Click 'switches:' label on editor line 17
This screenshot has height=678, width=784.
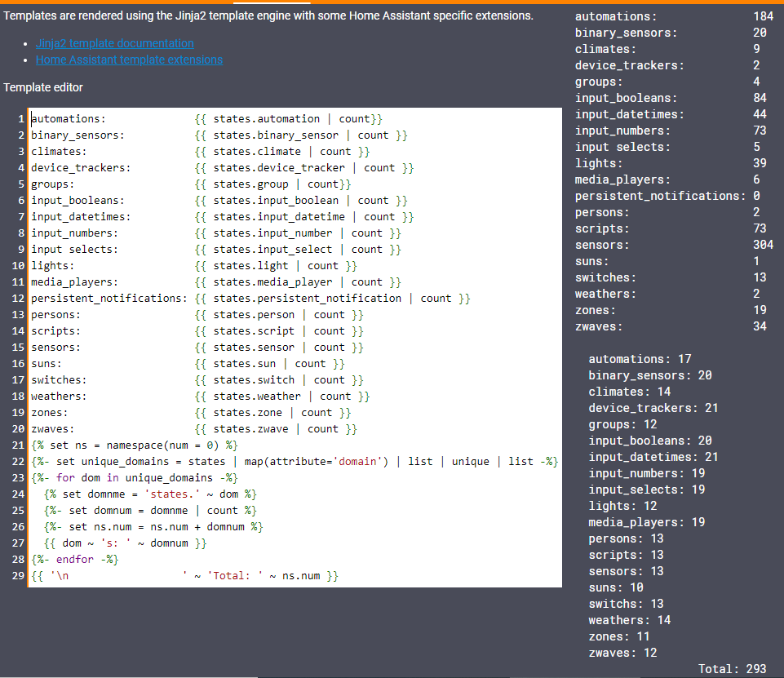click(x=59, y=380)
